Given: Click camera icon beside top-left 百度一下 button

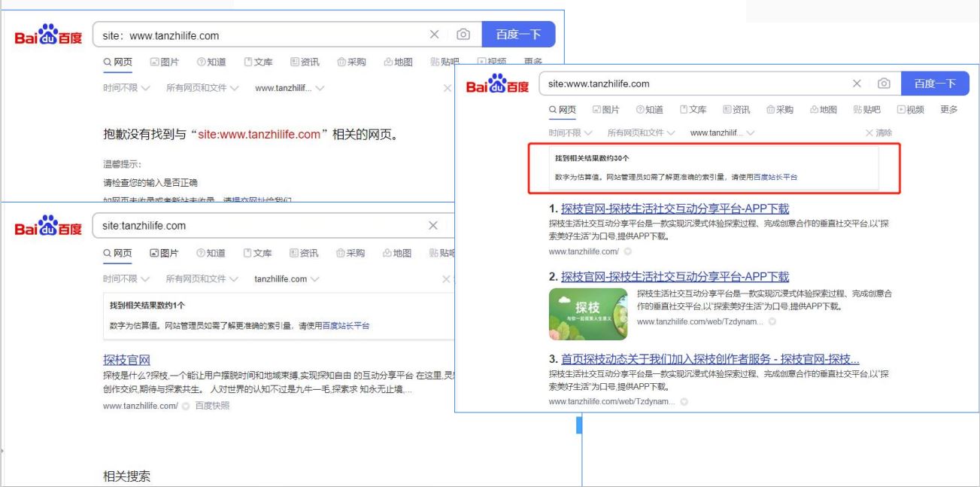Looking at the screenshot, I should pos(464,35).
